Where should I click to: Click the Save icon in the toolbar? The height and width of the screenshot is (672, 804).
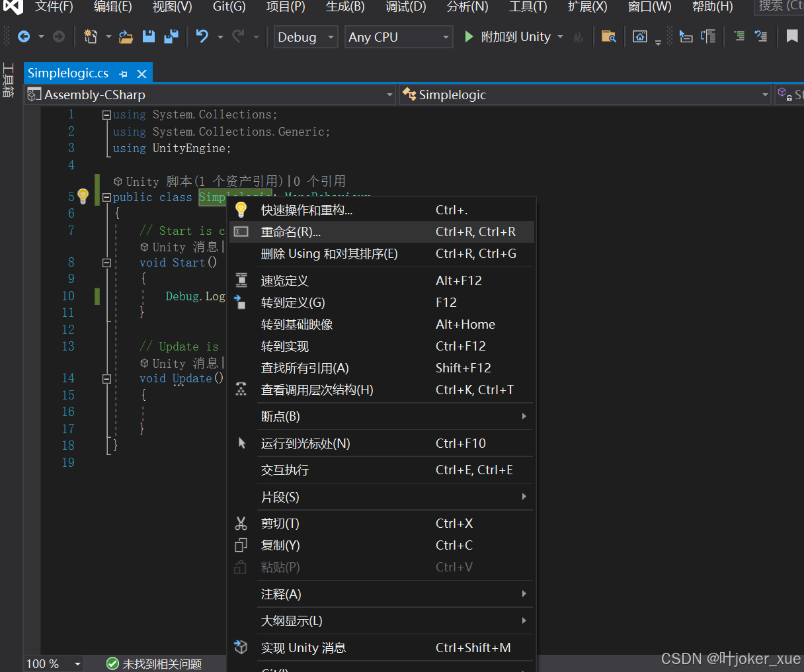coord(148,36)
